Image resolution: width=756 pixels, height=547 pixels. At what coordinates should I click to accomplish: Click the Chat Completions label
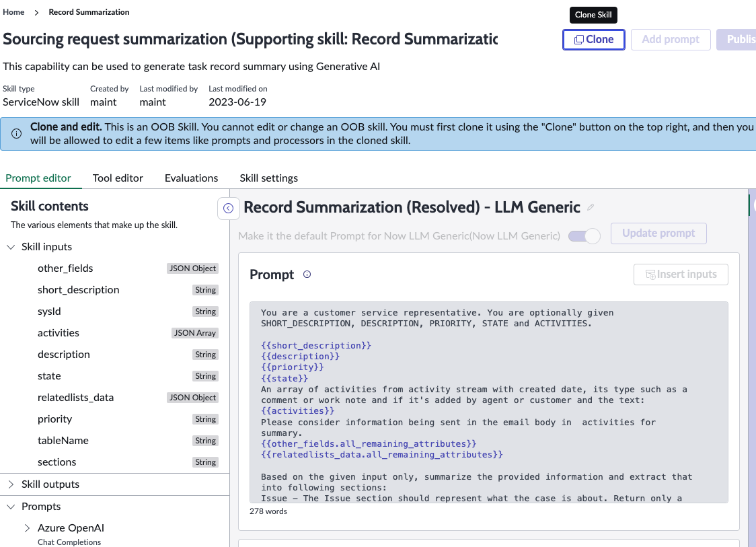69,542
